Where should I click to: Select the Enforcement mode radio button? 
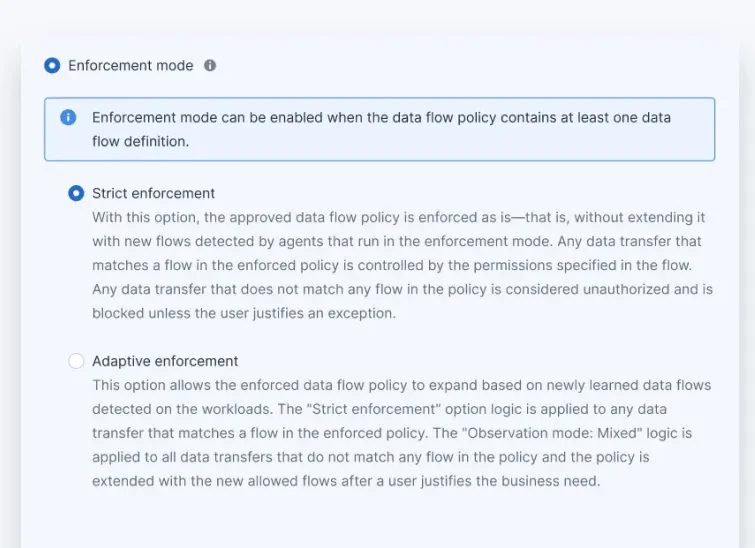pos(52,65)
